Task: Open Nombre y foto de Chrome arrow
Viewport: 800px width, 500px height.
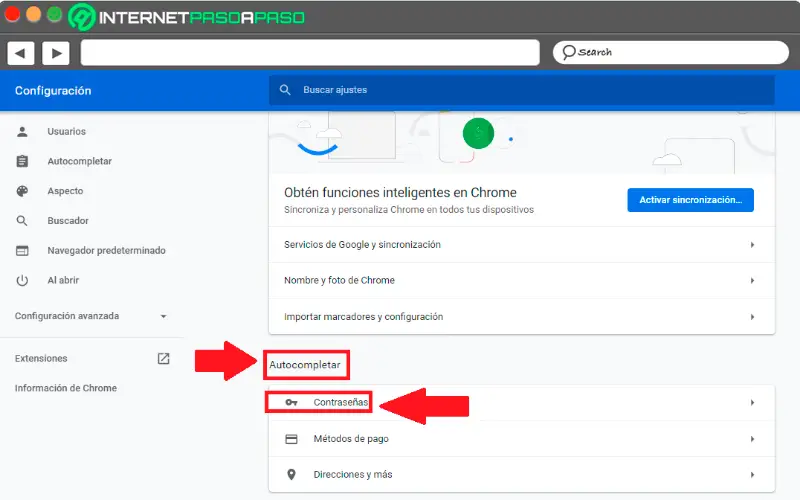Action: (753, 281)
